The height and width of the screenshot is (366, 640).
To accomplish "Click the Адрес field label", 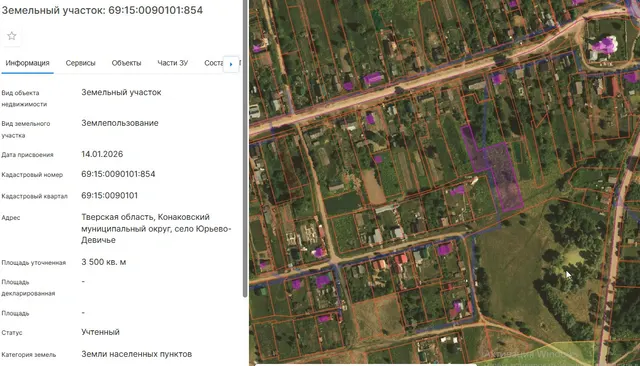I will [x=11, y=218].
